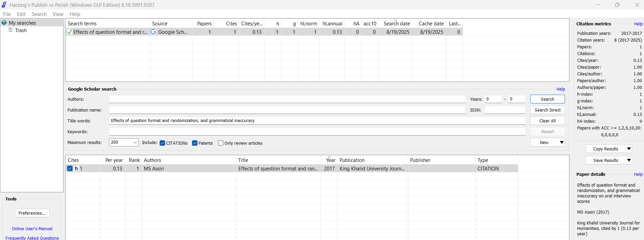The width and height of the screenshot is (644, 240).
Task: Click Help link in Citation metrics panel
Action: point(638,24)
